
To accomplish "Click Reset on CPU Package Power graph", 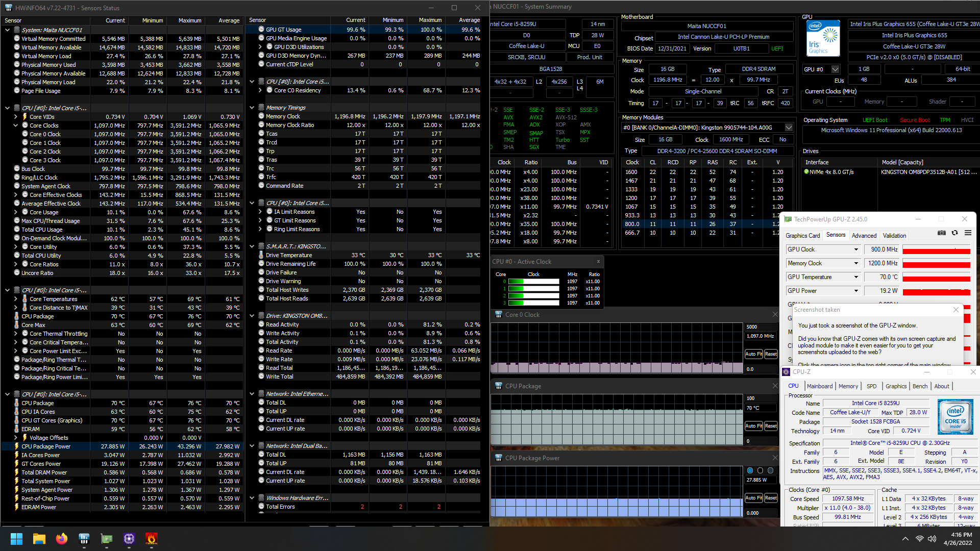I will pyautogui.click(x=771, y=498).
